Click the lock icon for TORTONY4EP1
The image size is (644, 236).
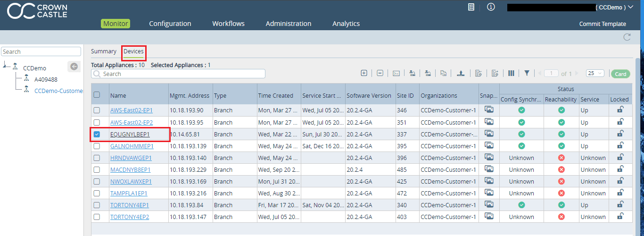620,204
